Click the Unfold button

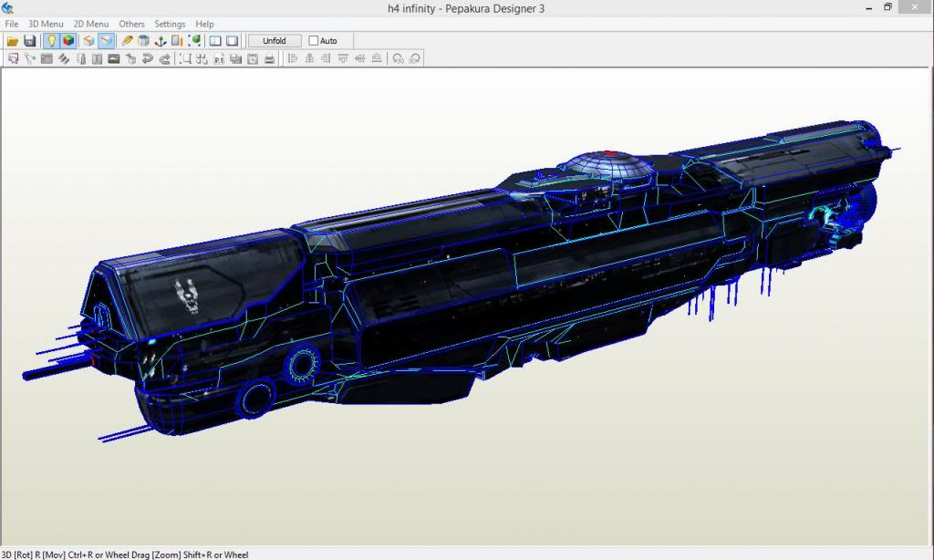[274, 40]
